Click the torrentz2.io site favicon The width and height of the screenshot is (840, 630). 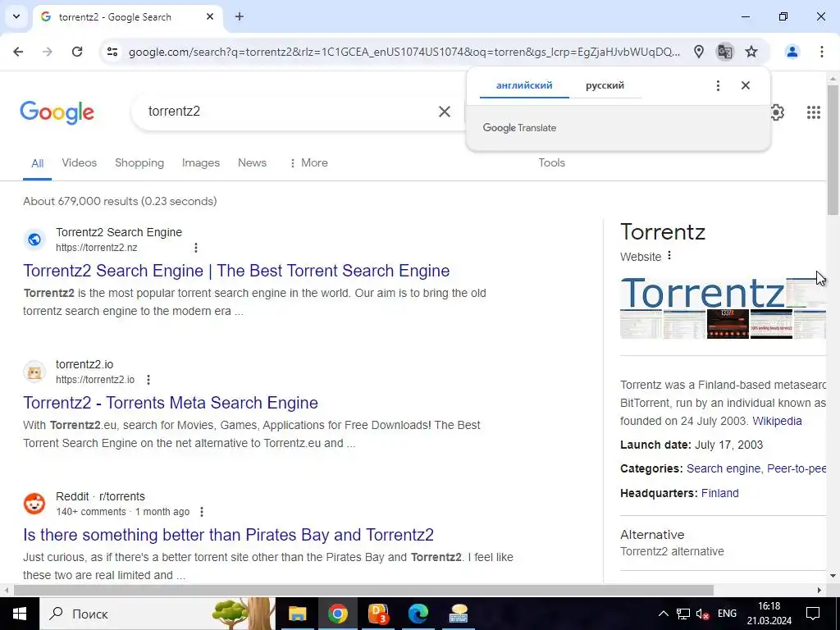click(x=34, y=372)
